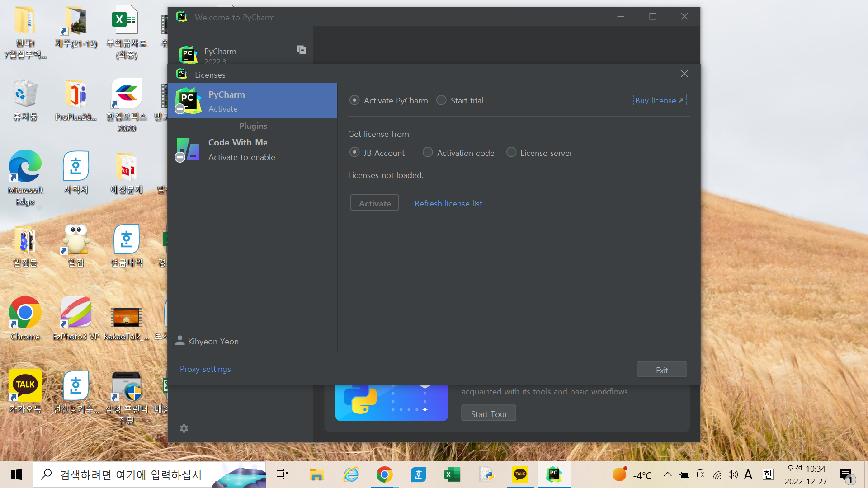The image size is (868, 488).
Task: Open the Buy license link
Action: click(x=660, y=100)
